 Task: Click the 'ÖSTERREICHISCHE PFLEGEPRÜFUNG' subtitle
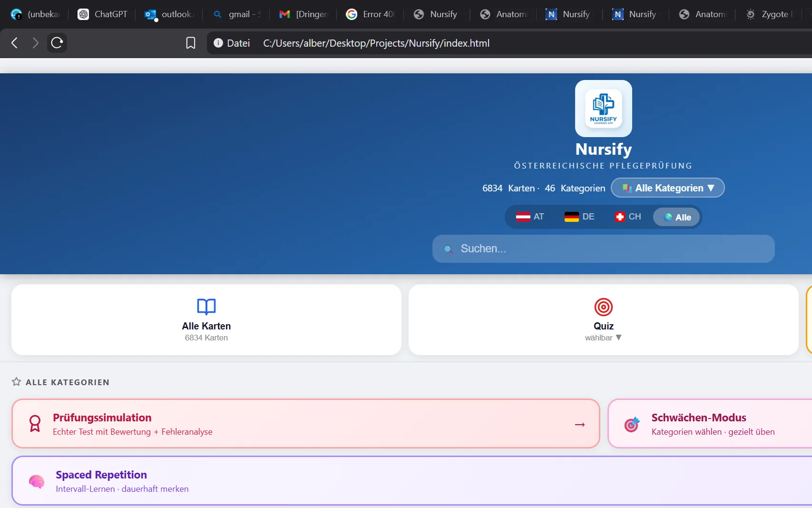click(x=603, y=166)
